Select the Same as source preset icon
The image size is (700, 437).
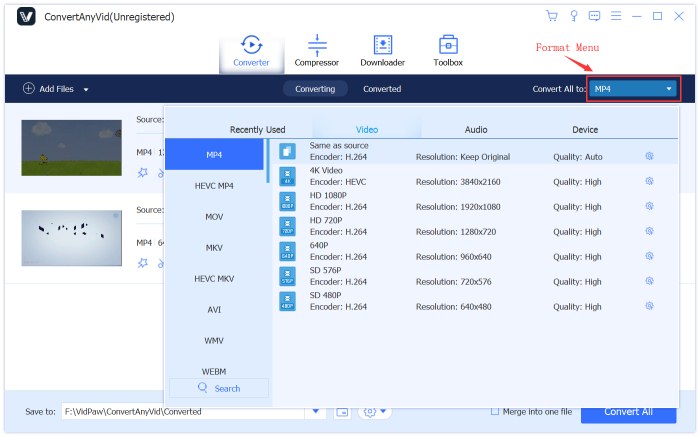coord(288,151)
